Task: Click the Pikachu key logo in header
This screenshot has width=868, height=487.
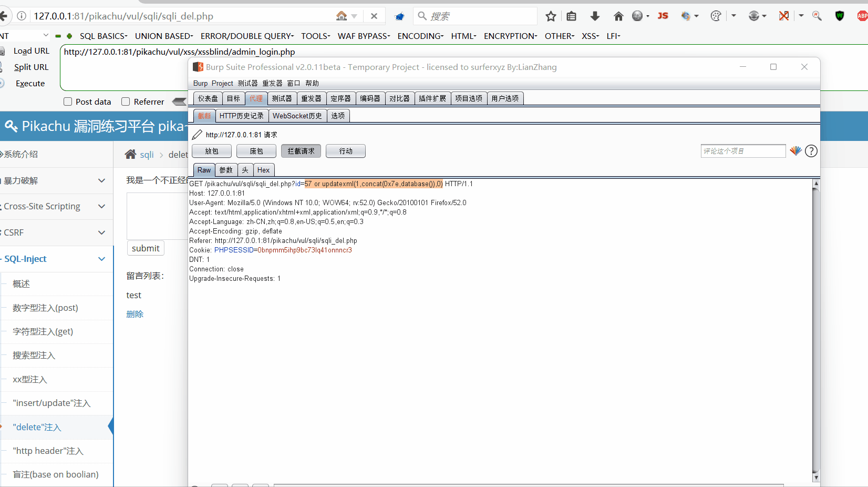Action: point(11,126)
